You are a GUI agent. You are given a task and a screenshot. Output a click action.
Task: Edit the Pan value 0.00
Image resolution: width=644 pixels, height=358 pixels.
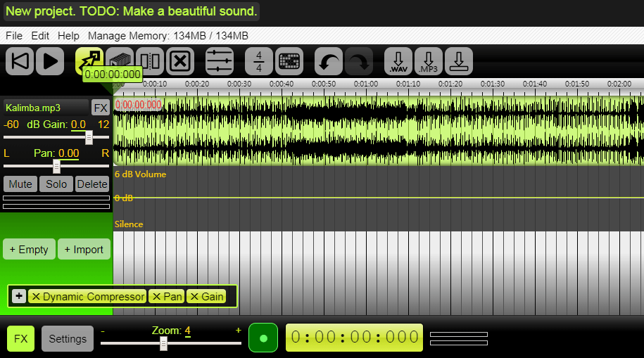click(x=68, y=153)
